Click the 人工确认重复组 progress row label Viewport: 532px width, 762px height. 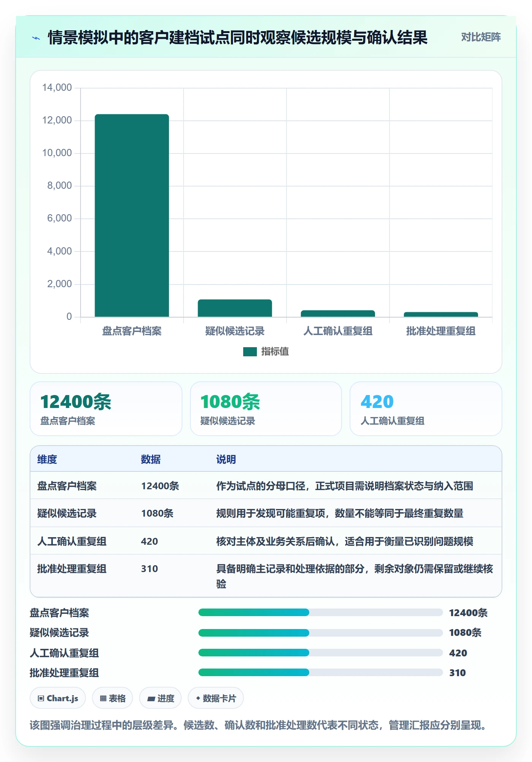[x=64, y=653]
